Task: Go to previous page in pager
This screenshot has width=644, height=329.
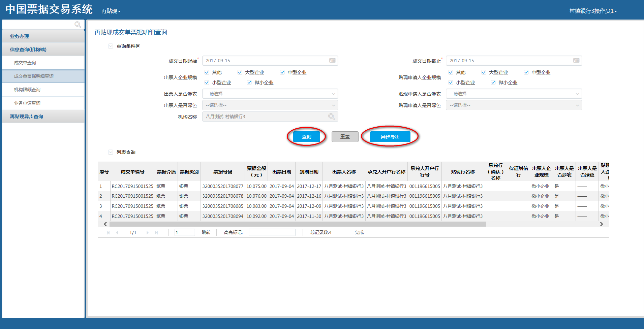Action: tap(117, 233)
